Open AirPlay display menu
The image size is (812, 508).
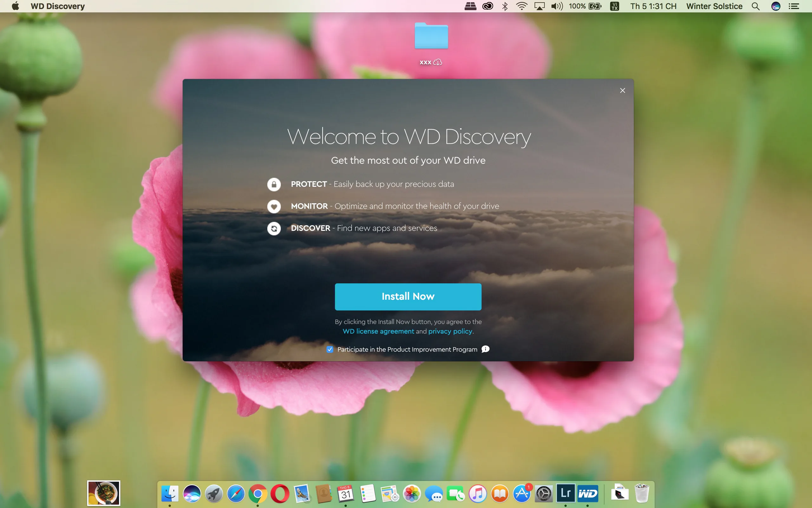click(539, 6)
